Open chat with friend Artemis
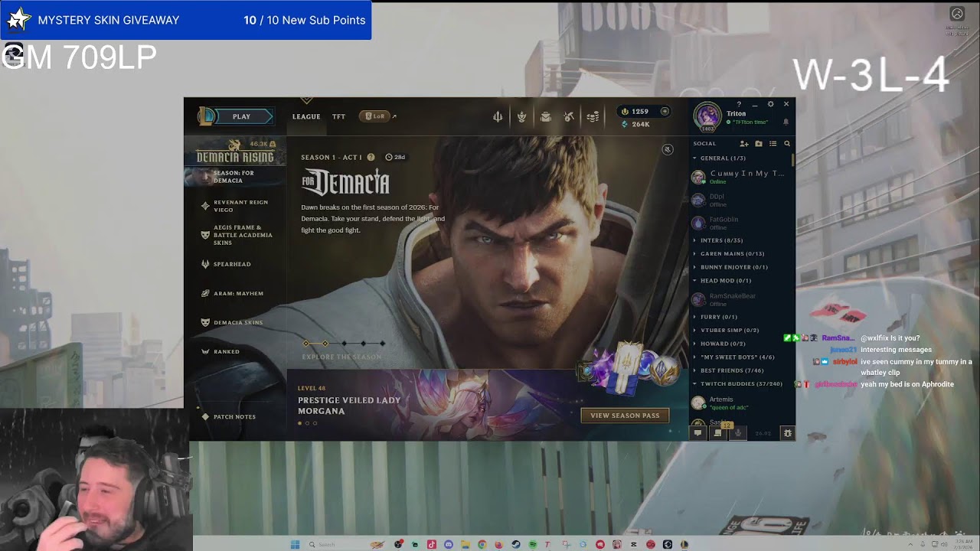This screenshot has height=551, width=980. (x=740, y=403)
